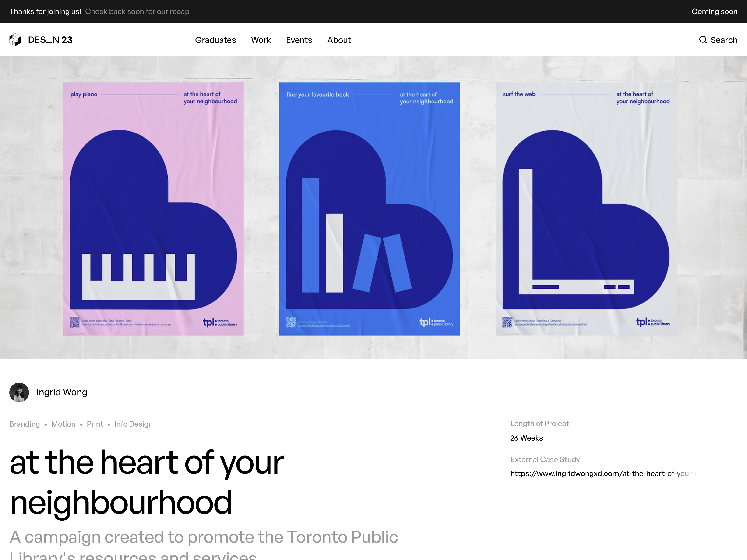Click the Search text label
The image size is (747, 560).
pos(724,40)
